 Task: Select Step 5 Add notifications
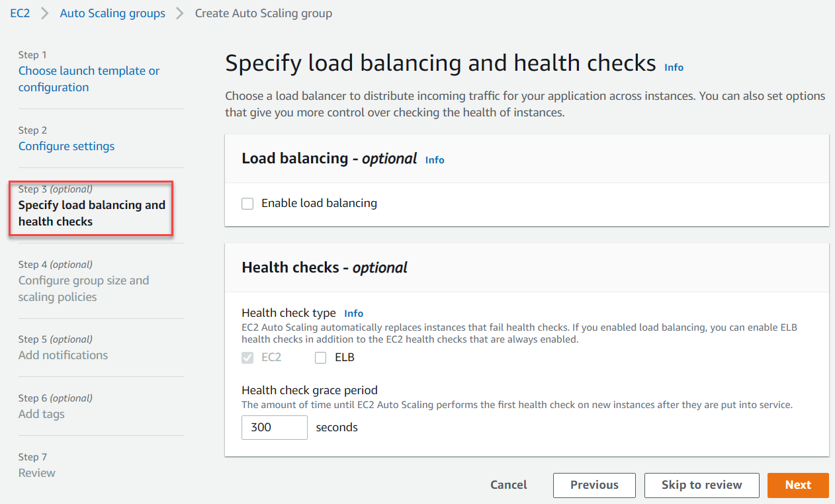coord(63,355)
